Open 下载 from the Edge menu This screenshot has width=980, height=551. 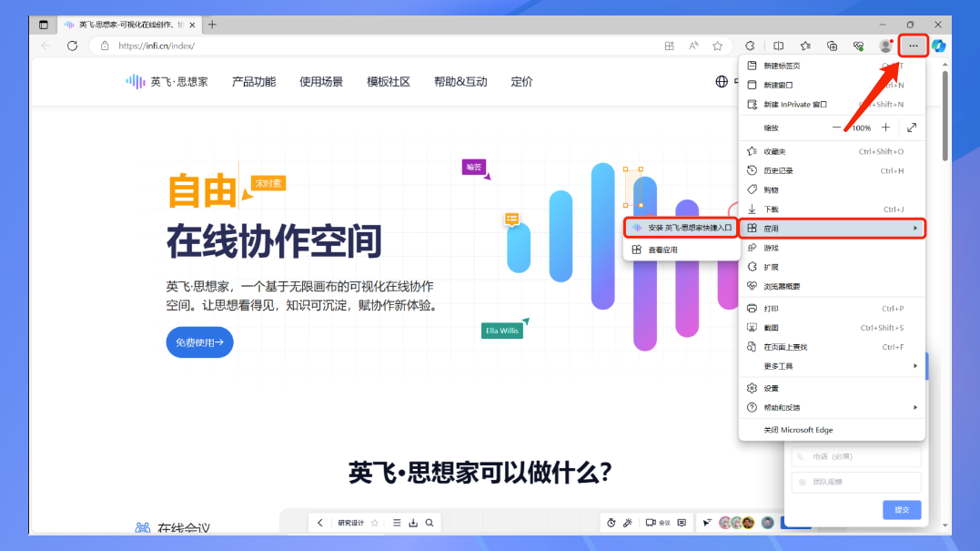(832, 209)
